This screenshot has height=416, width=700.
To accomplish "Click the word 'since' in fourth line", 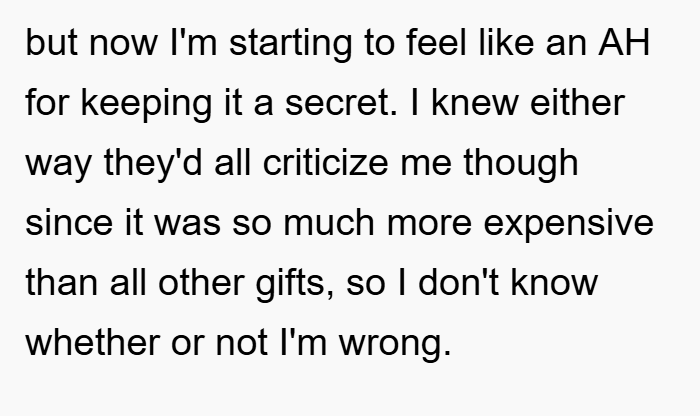I will (69, 222).
